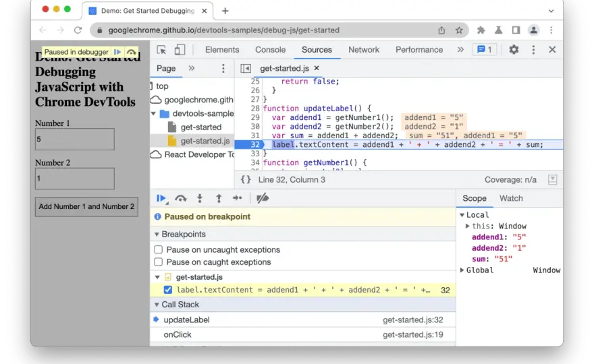Open the Performance tab
594x364 pixels.
(x=419, y=50)
